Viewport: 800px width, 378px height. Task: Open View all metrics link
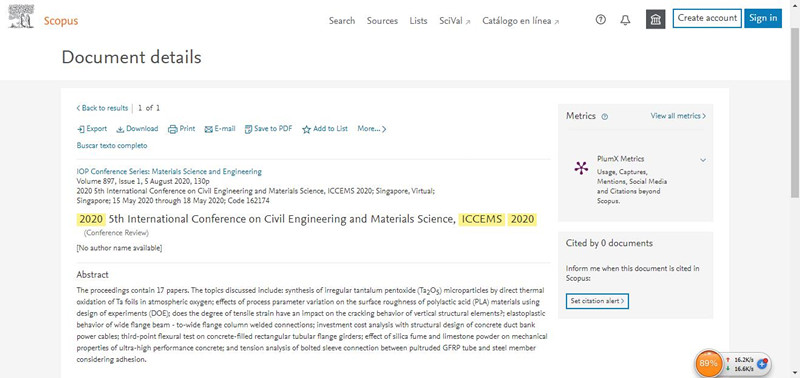click(x=678, y=116)
